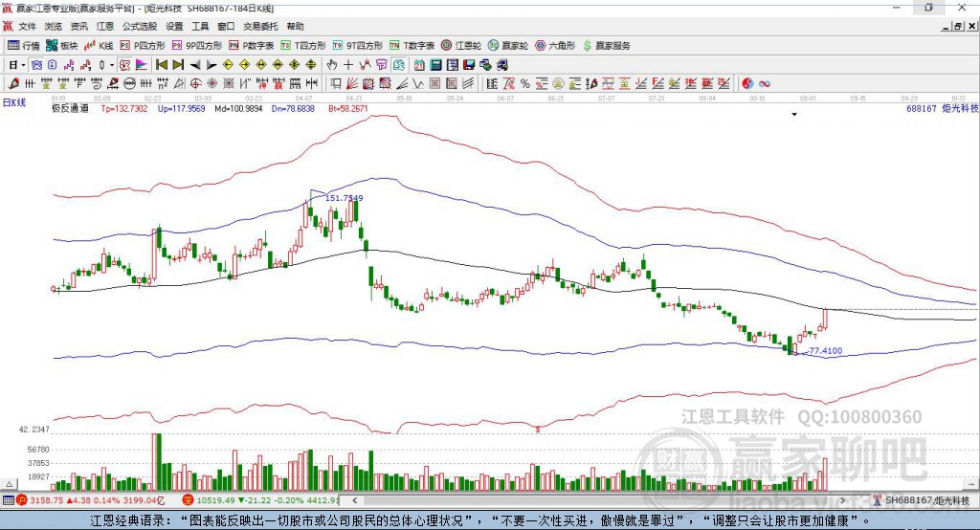Click the magenta flag icon

[x=142, y=65]
